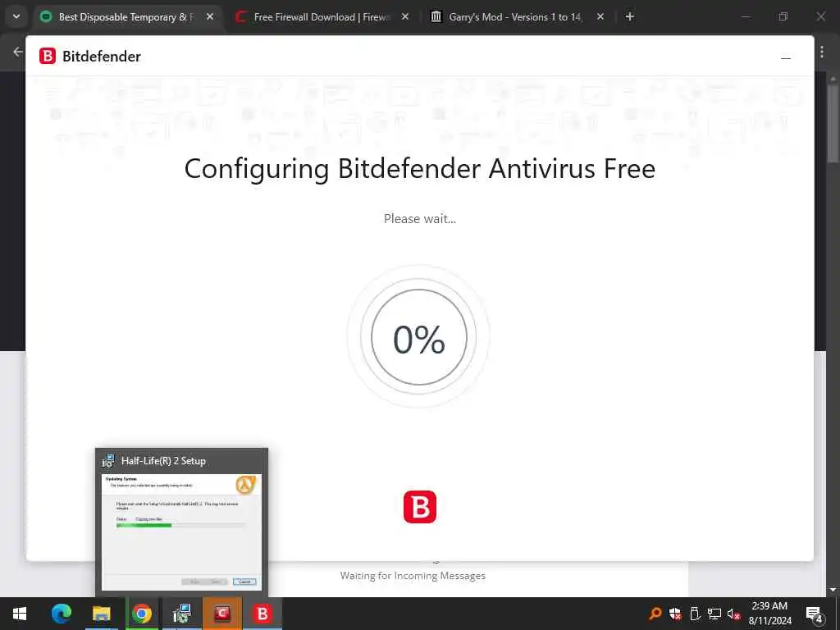Close the Garry's Mod tab
Screen dimensions: 840x630
coord(600,16)
